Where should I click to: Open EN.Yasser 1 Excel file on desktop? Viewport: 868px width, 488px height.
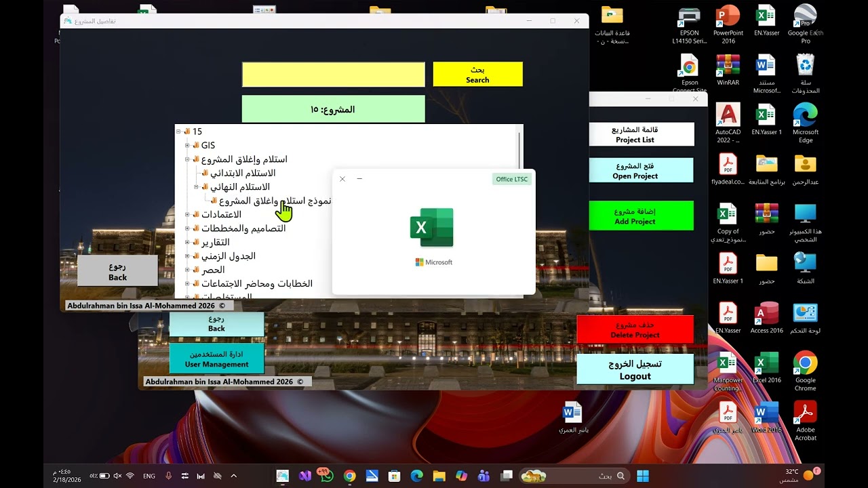[x=766, y=119]
